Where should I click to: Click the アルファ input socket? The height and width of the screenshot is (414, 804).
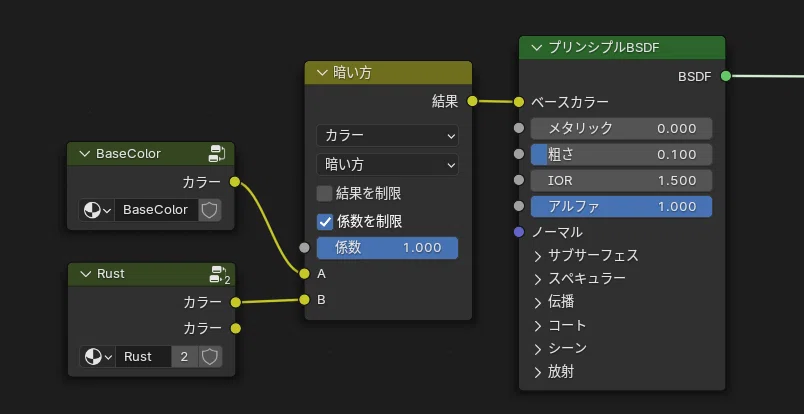click(519, 206)
